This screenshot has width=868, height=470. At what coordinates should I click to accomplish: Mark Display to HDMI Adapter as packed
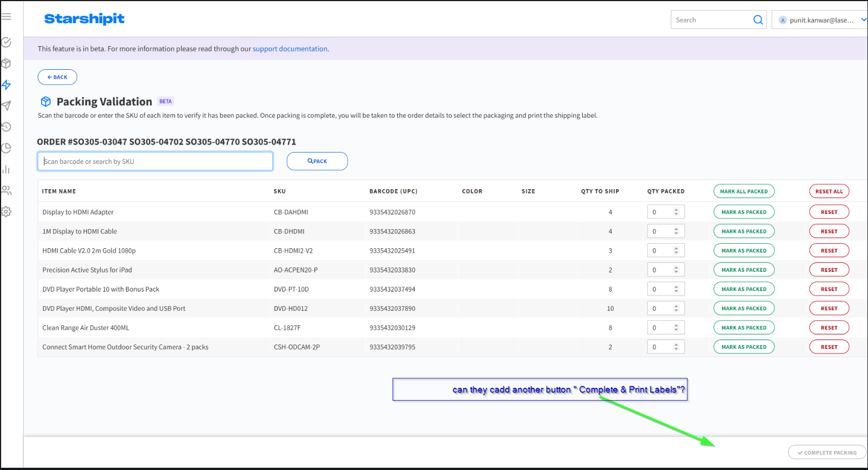(744, 212)
